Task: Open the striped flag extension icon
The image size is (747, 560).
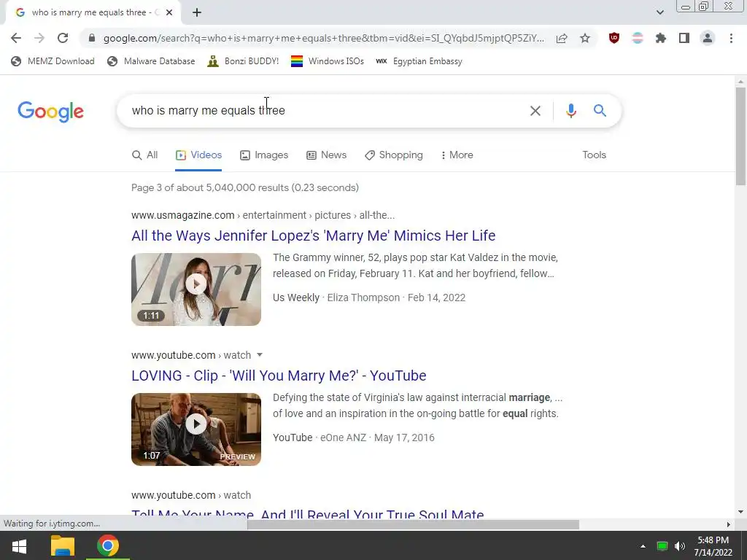Action: tap(638, 38)
